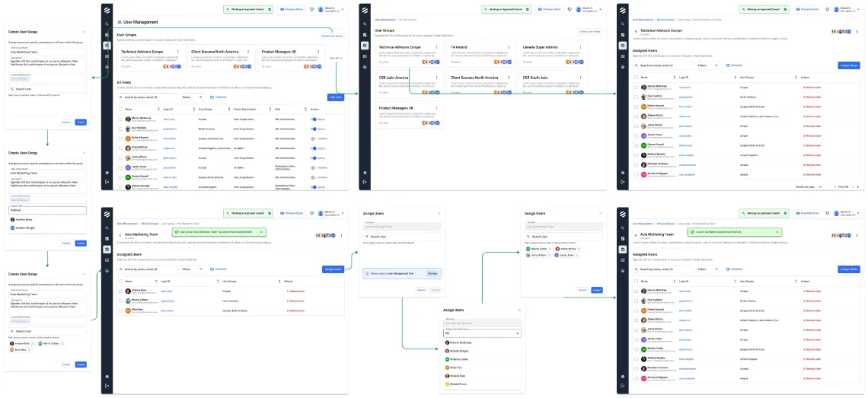Screen dimensions: 868x398
Task: Go to previous page in Technical Advisors Europe table
Action: tap(853, 186)
